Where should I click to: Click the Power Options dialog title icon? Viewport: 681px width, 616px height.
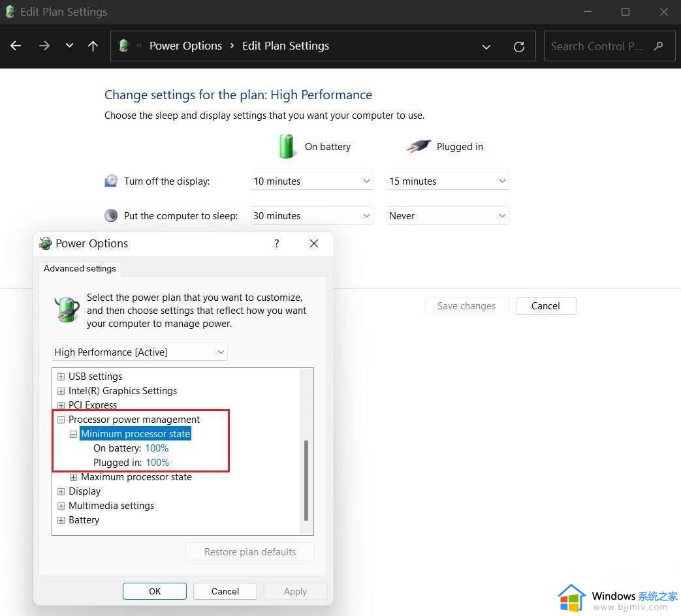point(45,243)
